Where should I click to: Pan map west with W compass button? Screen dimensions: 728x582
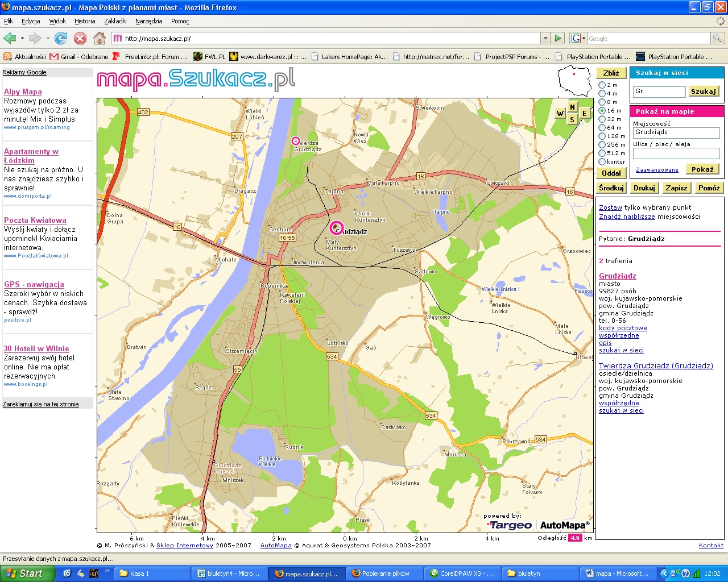pyautogui.click(x=560, y=114)
